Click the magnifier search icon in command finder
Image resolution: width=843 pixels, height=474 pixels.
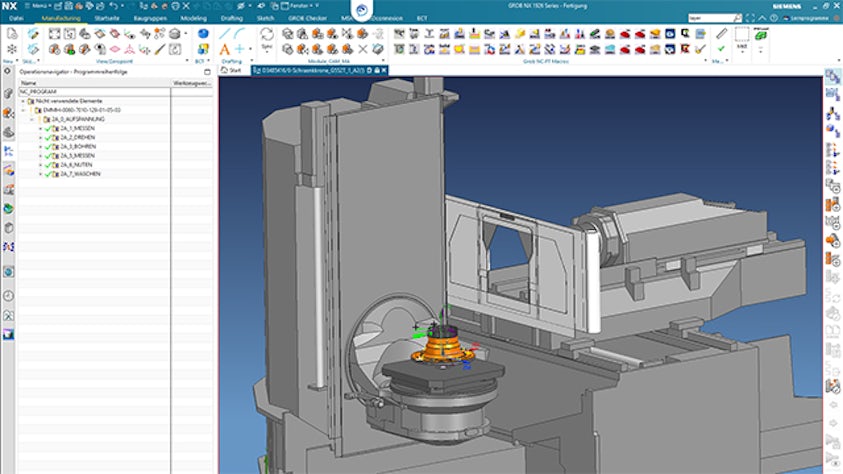click(x=737, y=18)
